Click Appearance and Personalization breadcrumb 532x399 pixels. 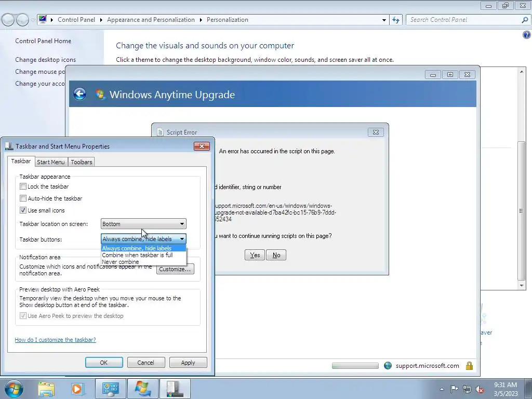click(x=151, y=20)
